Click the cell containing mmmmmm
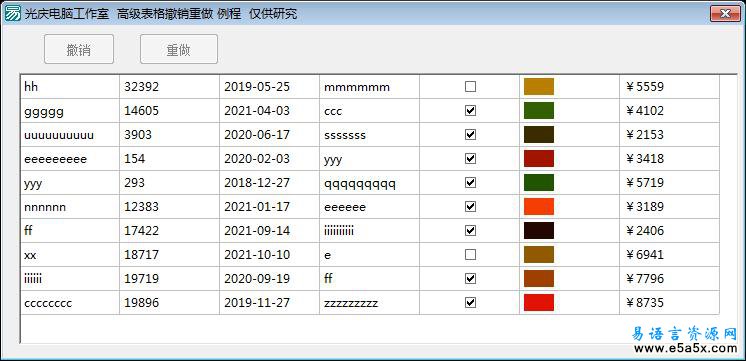Viewport: 746px width, 361px height. (x=369, y=87)
